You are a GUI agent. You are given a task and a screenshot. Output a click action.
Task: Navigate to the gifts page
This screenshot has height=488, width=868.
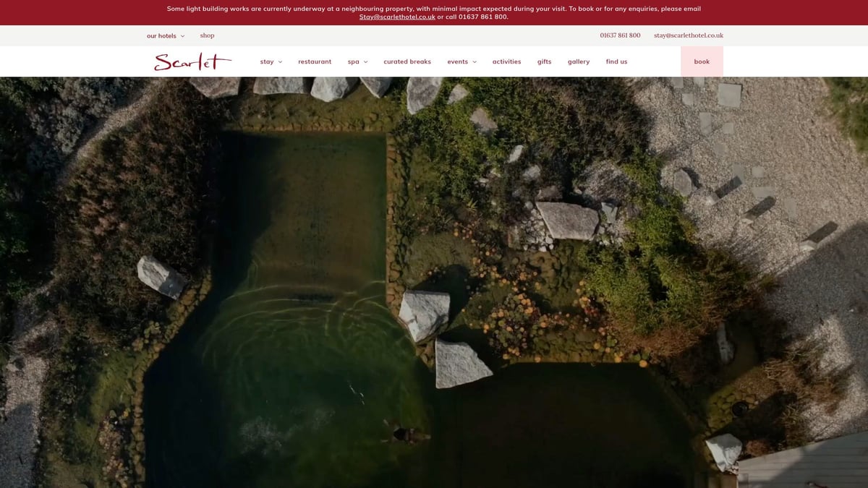(544, 62)
